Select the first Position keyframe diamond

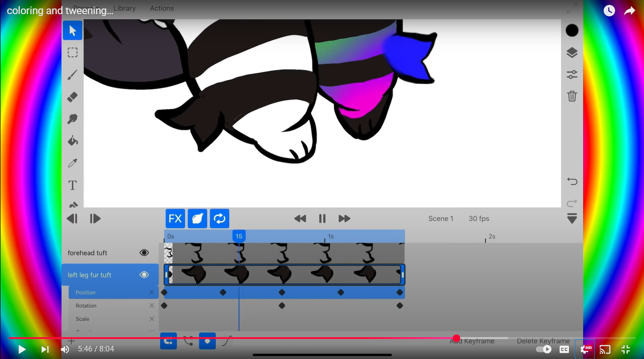(164, 292)
